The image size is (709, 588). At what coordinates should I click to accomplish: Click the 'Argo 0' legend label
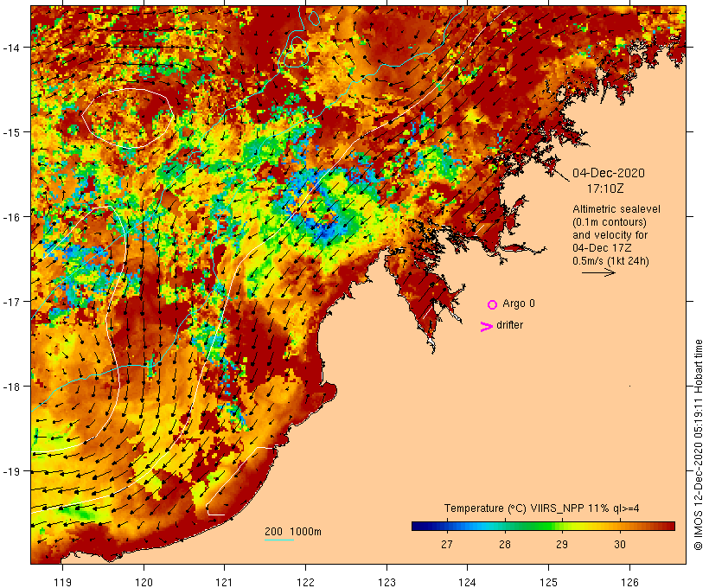coord(519,304)
